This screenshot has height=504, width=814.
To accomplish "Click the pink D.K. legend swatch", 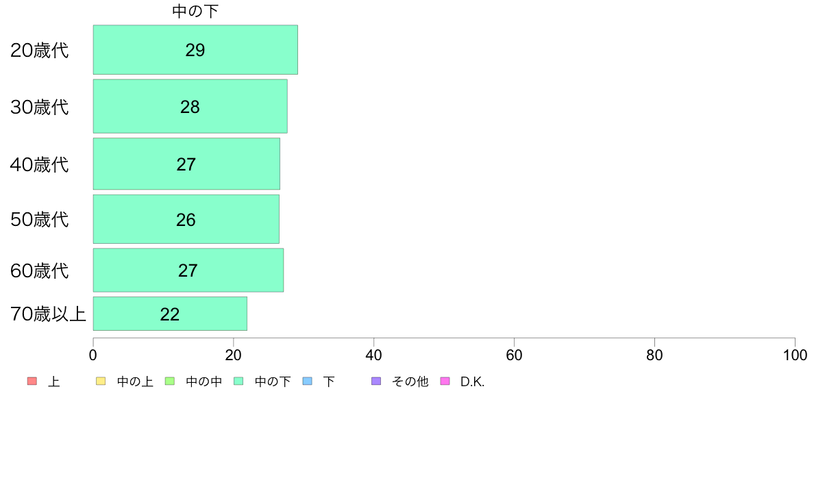I will point(445,381).
